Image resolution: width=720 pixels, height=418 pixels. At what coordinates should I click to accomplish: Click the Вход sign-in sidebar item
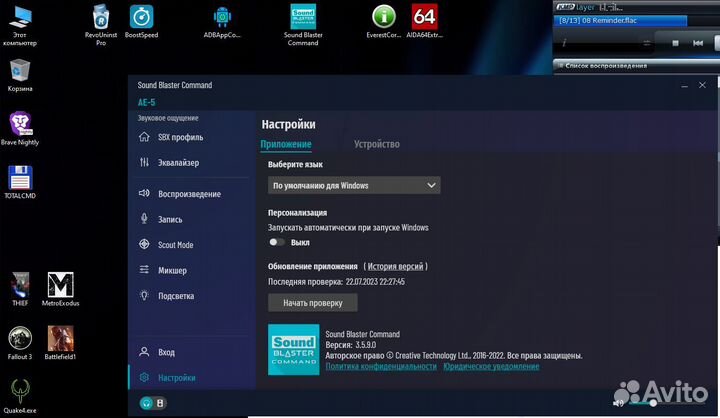coord(166,352)
